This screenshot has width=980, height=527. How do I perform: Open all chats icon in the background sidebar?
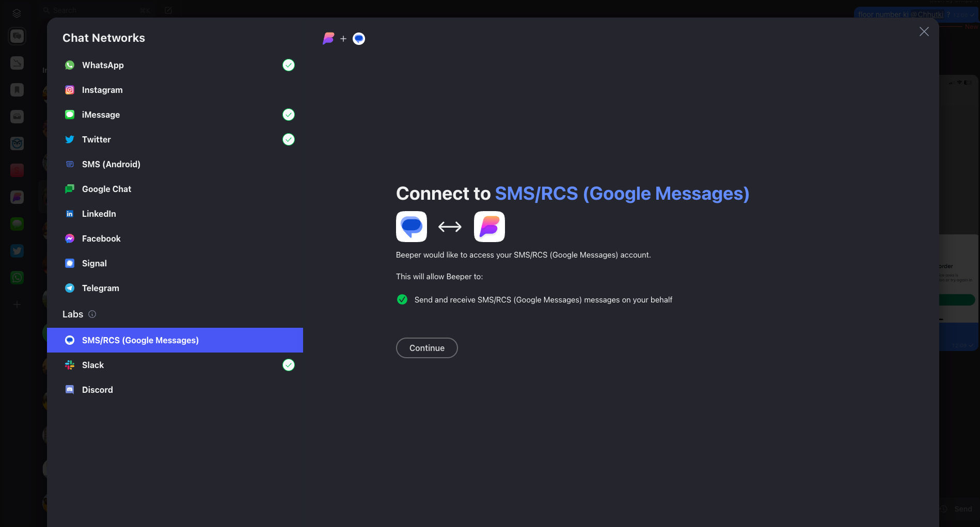(x=17, y=36)
